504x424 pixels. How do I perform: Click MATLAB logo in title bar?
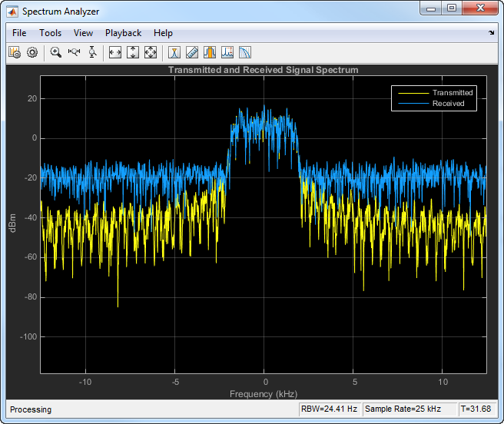click(12, 12)
